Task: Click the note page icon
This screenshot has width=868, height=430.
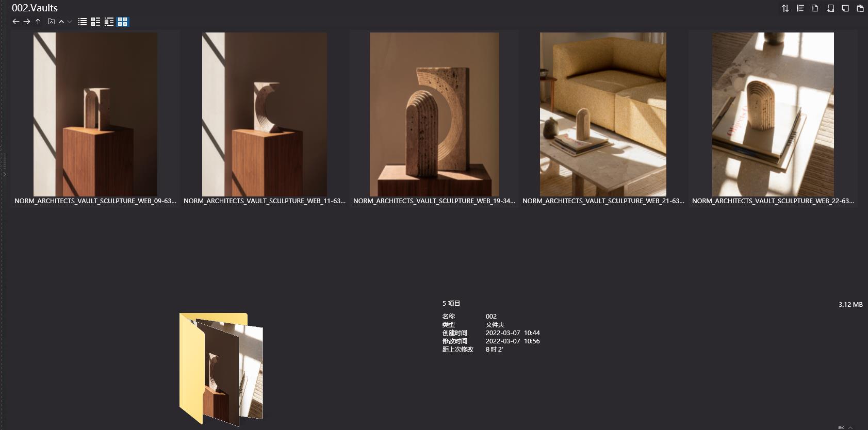Action: [x=845, y=8]
